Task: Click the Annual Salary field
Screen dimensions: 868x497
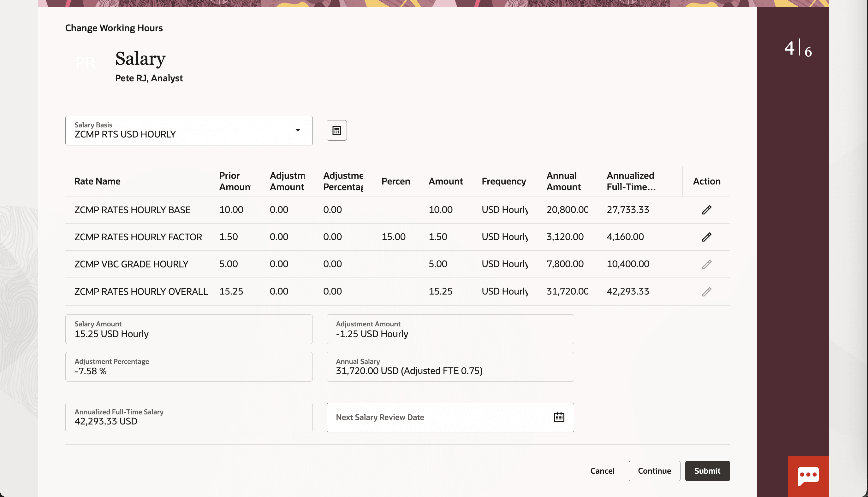Action: 450,367
